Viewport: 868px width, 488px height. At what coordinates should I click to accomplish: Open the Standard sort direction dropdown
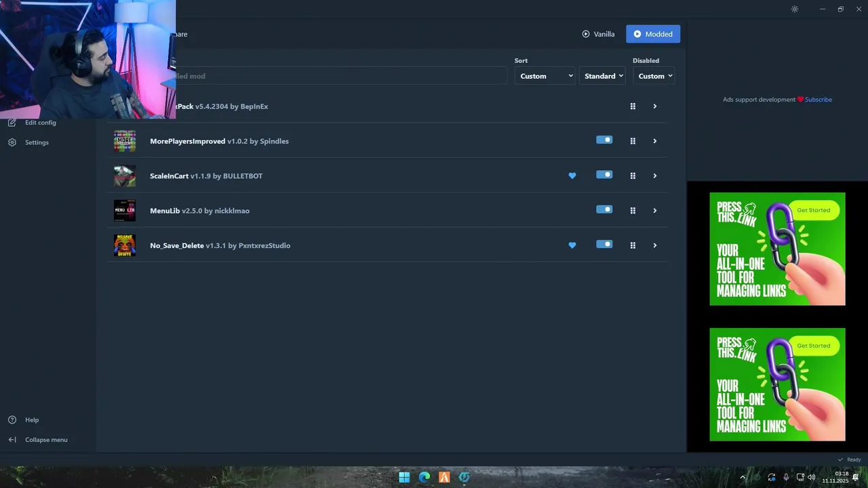click(603, 76)
